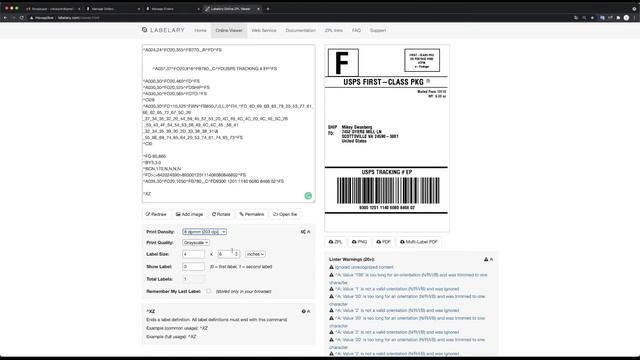The image size is (640, 360).
Task: Click the Labelary logo
Action: point(163,30)
